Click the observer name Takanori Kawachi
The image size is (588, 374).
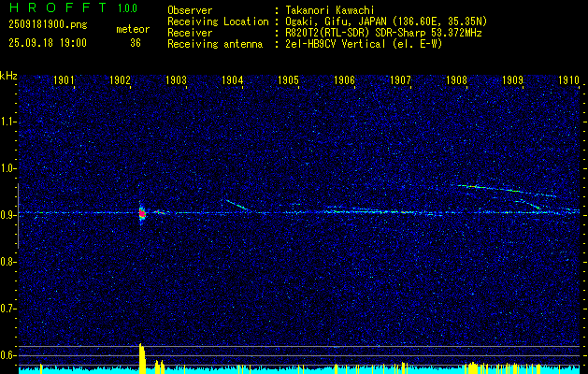tap(330, 10)
